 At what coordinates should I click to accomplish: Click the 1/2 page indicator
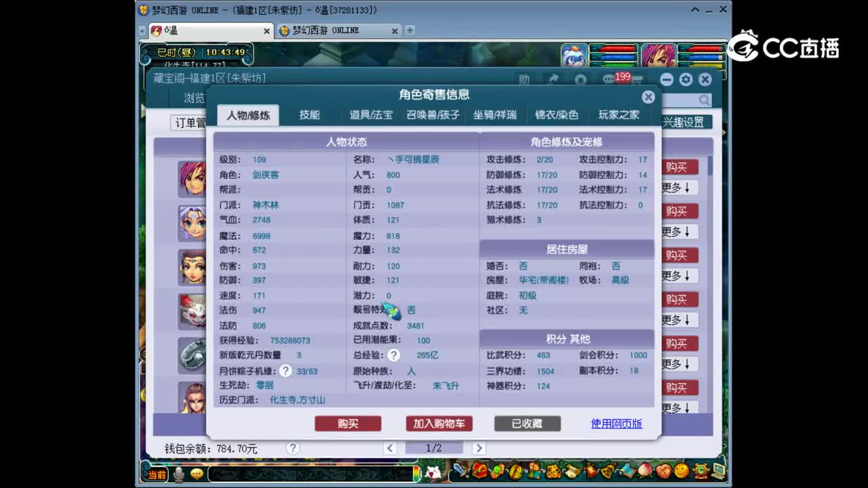coord(434,448)
